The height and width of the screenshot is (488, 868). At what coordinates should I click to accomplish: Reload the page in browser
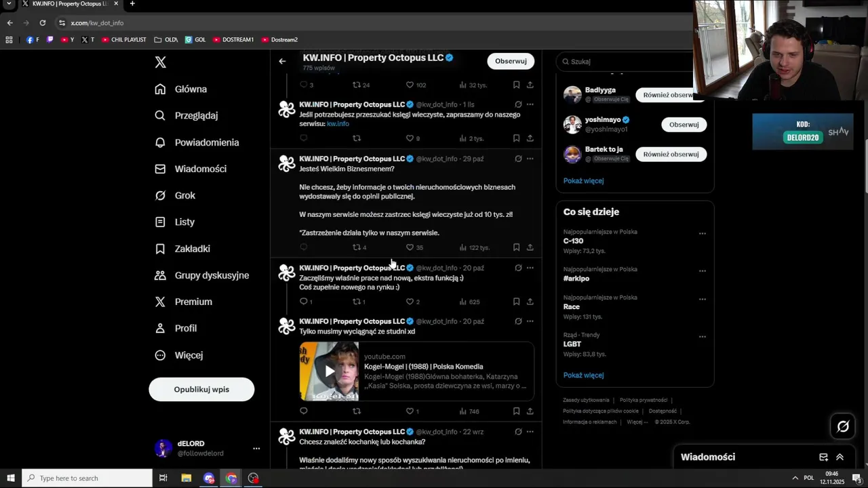click(x=42, y=22)
